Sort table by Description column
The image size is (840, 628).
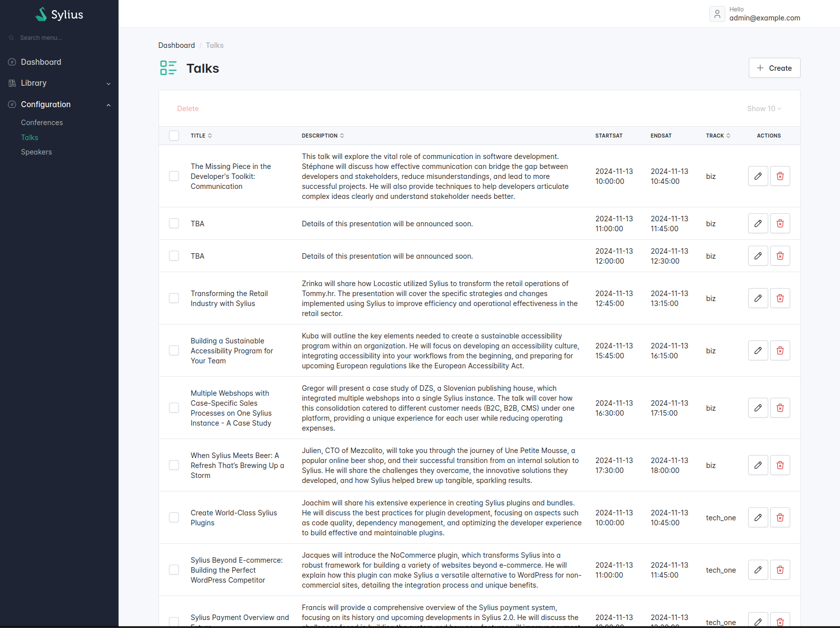tap(323, 136)
